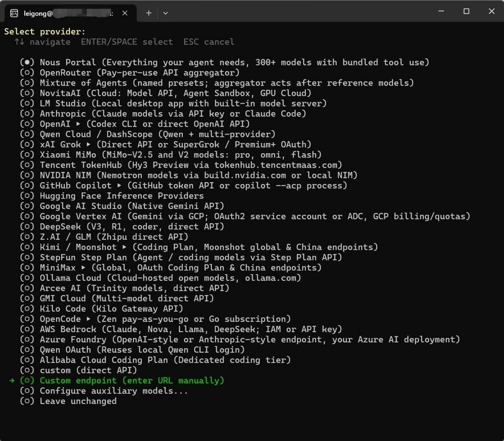Click 'StepFun Step Plan' text
Image resolution: width=504 pixels, height=441 pixels.
(x=83, y=258)
